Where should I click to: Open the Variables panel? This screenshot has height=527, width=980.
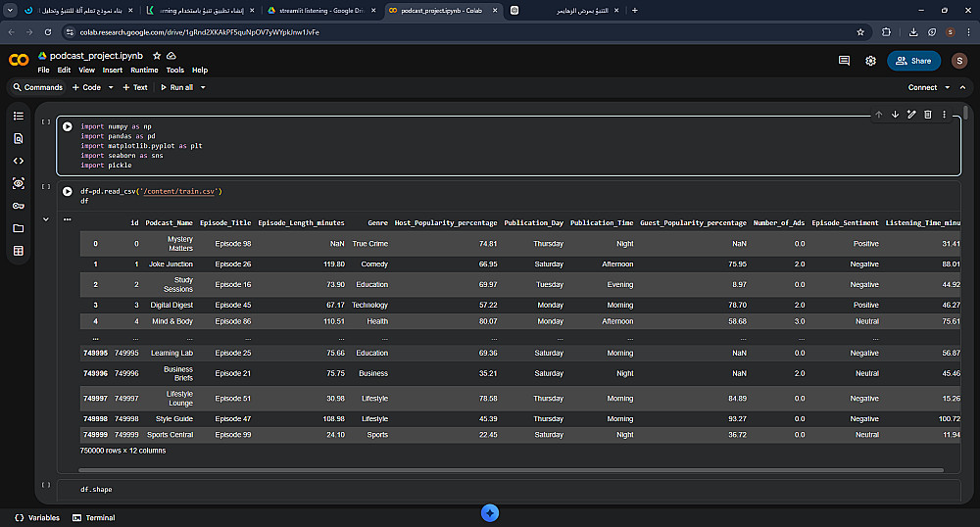pyautogui.click(x=37, y=517)
